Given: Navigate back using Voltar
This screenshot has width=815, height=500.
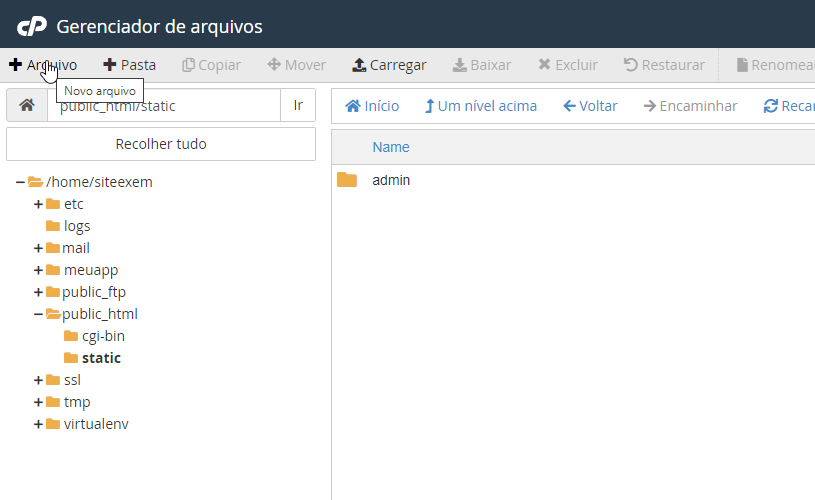Looking at the screenshot, I should pyautogui.click(x=590, y=106).
